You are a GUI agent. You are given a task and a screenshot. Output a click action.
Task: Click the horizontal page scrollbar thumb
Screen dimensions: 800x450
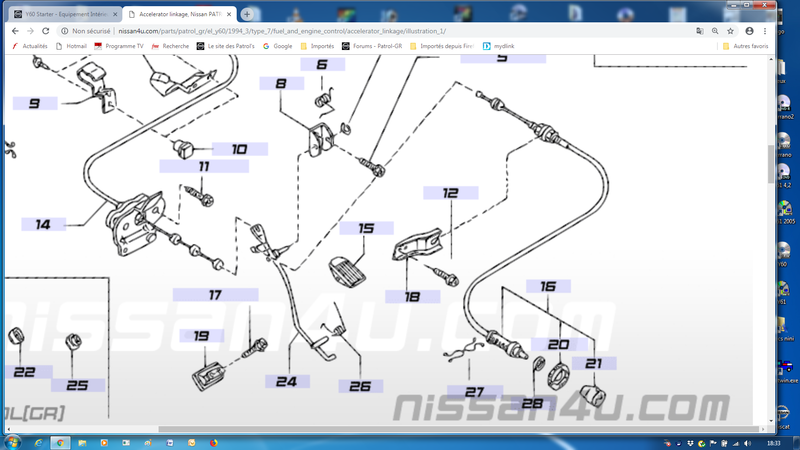(x=459, y=429)
